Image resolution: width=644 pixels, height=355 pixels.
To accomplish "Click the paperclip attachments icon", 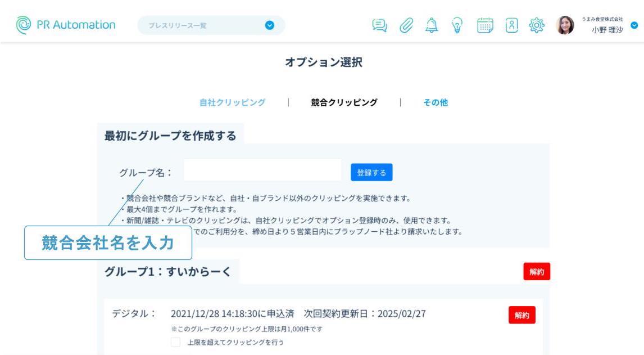I will [406, 25].
